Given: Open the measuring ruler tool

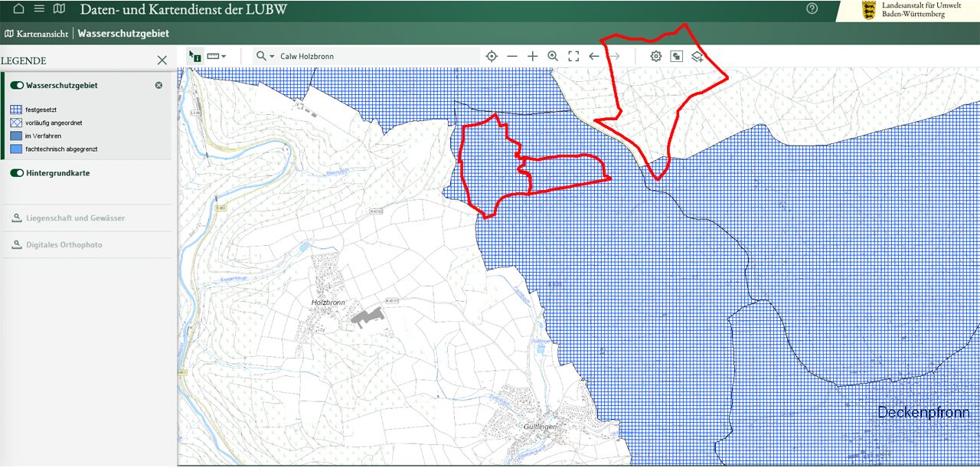Looking at the screenshot, I should 213,56.
